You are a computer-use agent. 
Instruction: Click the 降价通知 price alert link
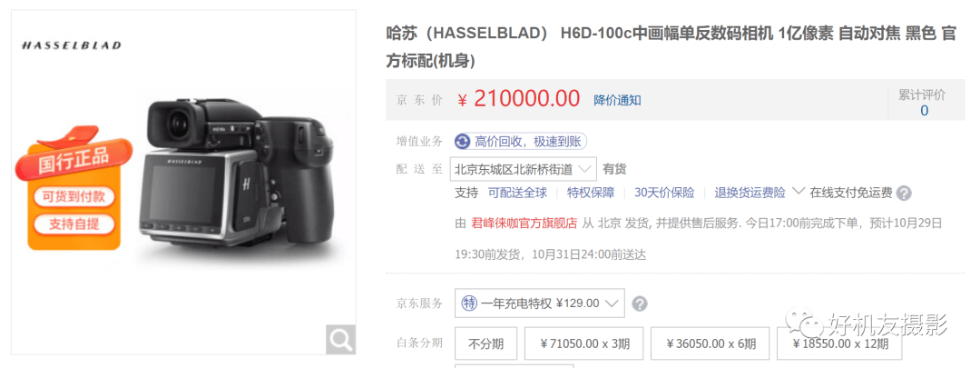pyautogui.click(x=617, y=100)
